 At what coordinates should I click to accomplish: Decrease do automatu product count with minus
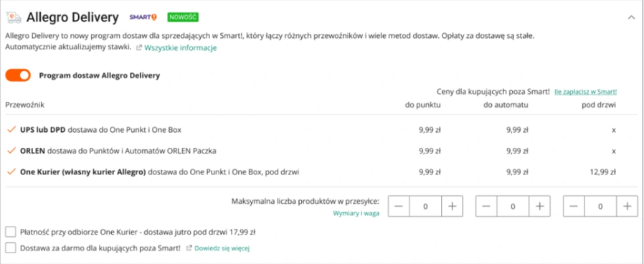pyautogui.click(x=486, y=206)
